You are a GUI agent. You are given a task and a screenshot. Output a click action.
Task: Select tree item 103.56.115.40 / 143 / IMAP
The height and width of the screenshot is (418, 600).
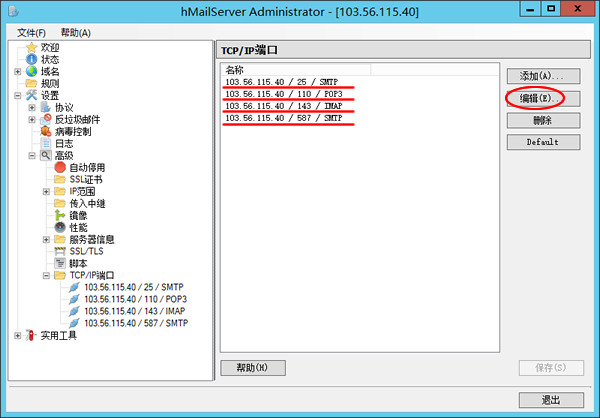[x=134, y=311]
